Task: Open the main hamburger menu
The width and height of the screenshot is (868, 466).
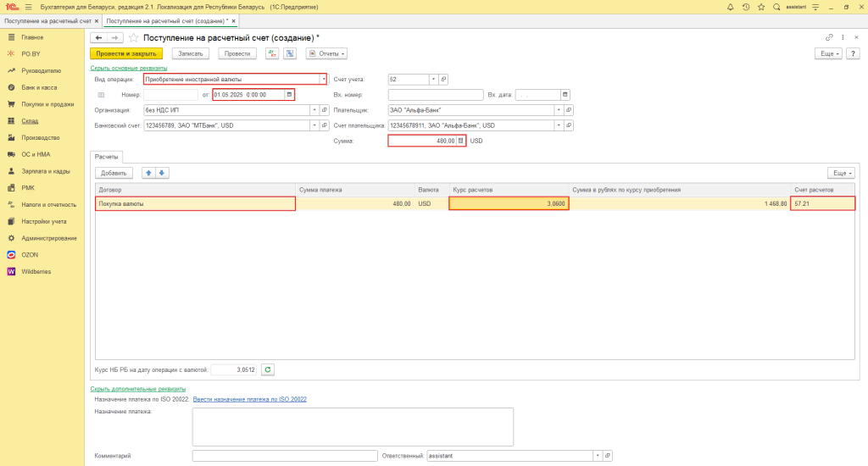Action: point(28,7)
